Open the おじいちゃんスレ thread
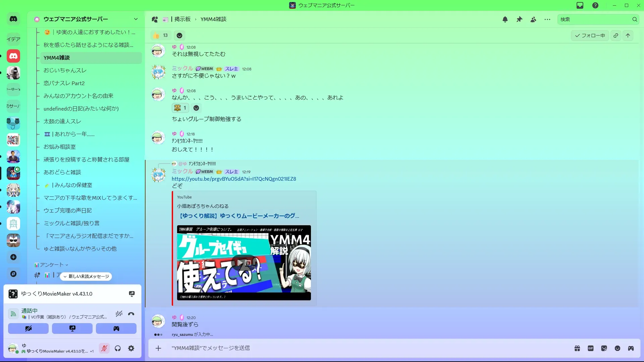Image resolution: width=644 pixels, height=362 pixels. tap(65, 70)
